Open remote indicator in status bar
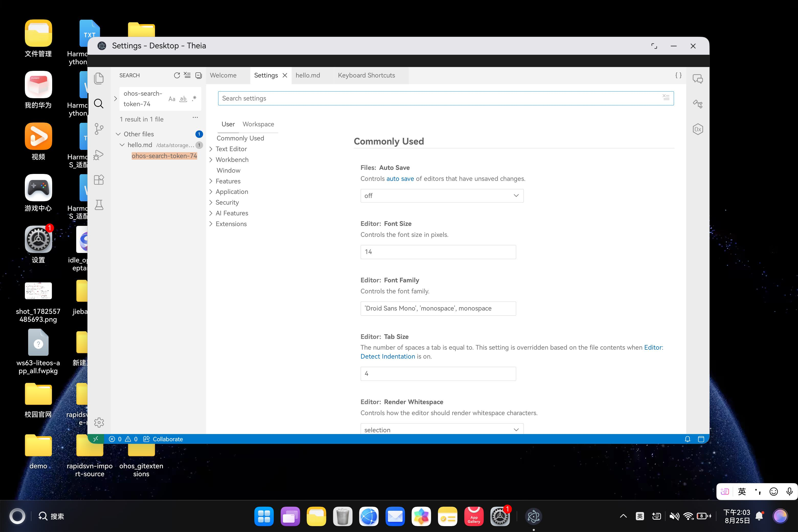Image resolution: width=798 pixels, height=532 pixels. click(96, 439)
